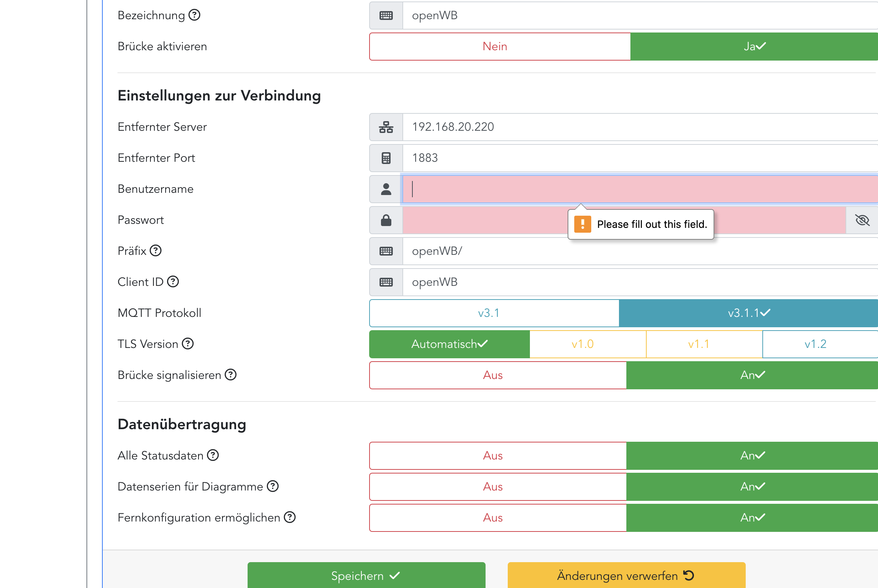Click the Entfernter Server address field

coord(638,127)
